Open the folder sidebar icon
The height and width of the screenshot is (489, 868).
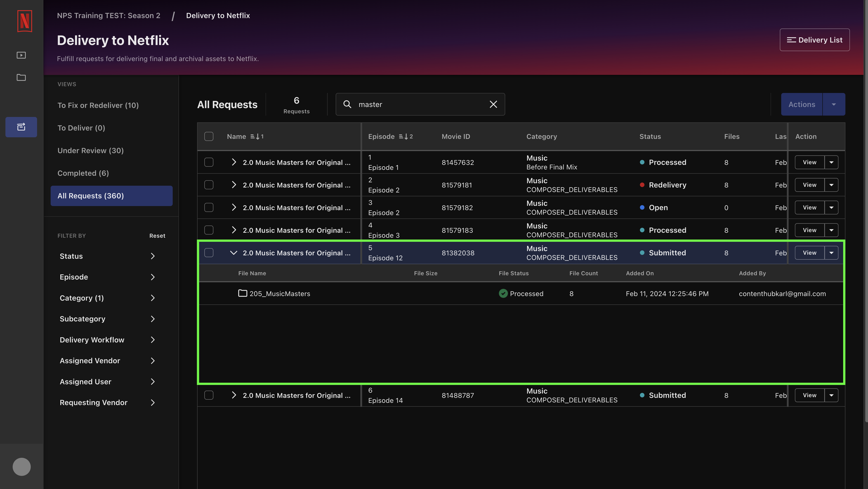(21, 77)
